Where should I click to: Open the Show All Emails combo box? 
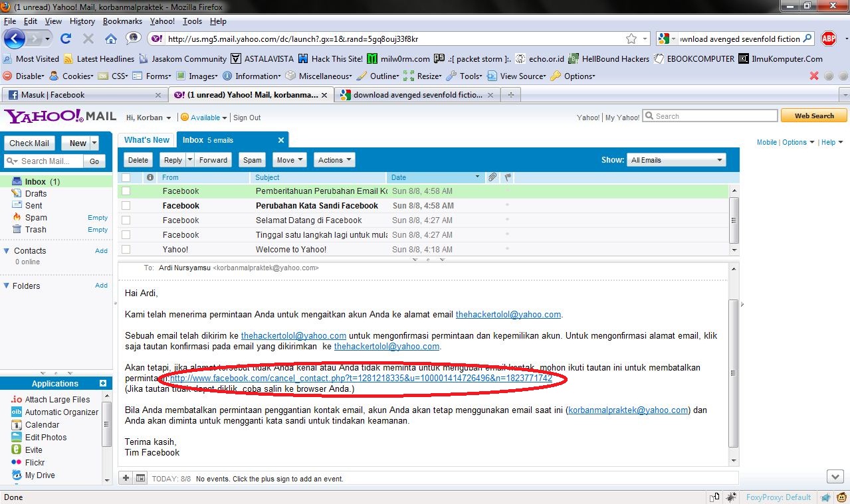(x=676, y=160)
